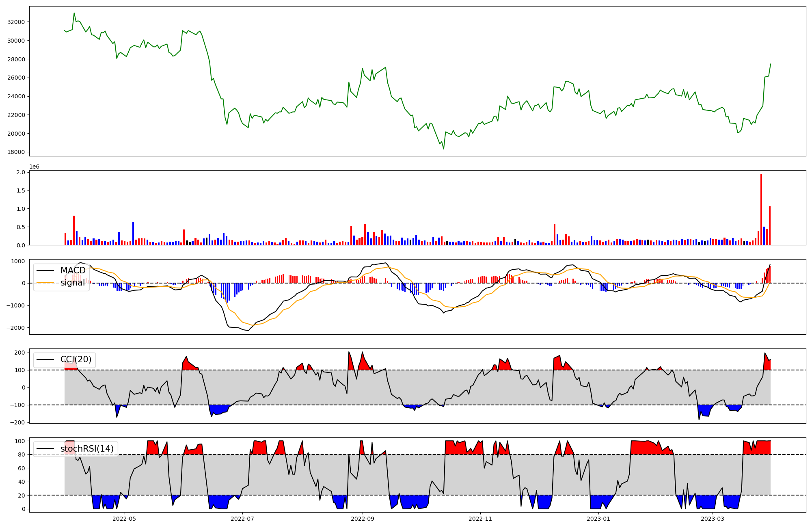Screen dimensions: 812x528
Task: Click the tallest red volume bar
Action: point(761,209)
